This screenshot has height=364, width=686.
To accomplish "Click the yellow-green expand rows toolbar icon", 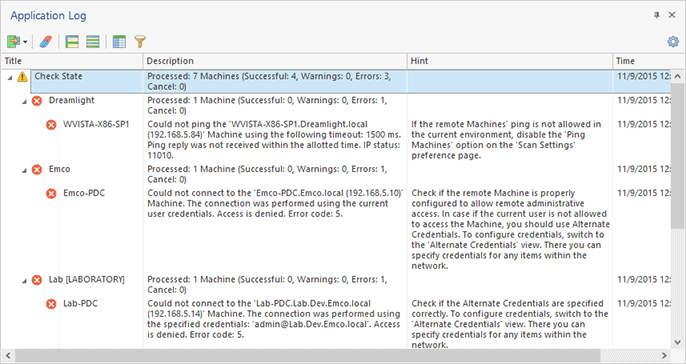I will coord(72,42).
